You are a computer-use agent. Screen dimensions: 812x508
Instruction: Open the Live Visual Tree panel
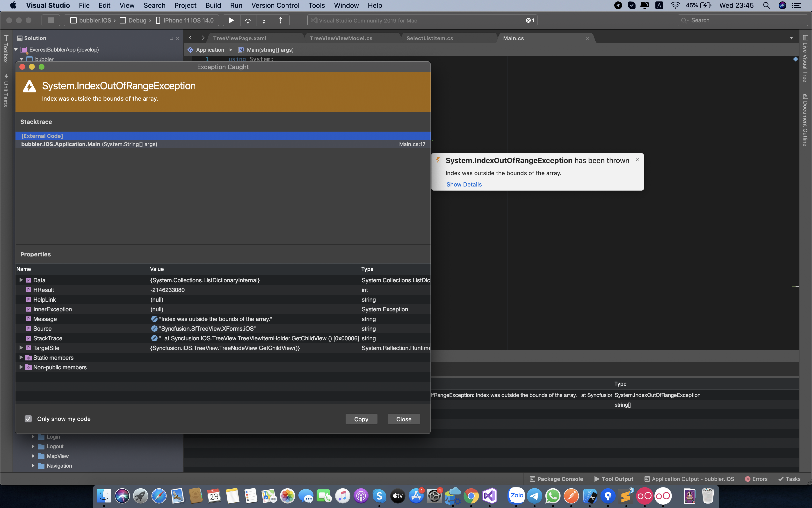pyautogui.click(x=805, y=59)
